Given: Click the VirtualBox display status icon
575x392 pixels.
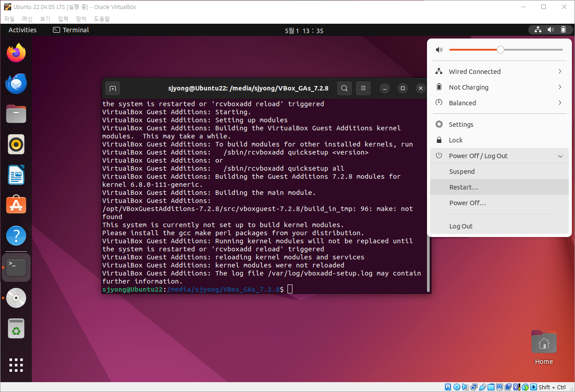Looking at the screenshot, I should coord(500,387).
